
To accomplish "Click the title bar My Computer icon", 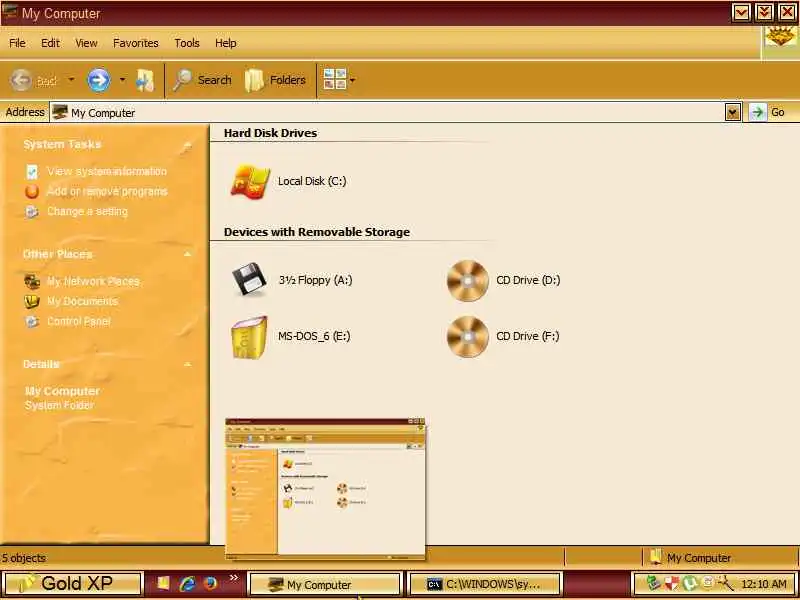I will coord(10,12).
